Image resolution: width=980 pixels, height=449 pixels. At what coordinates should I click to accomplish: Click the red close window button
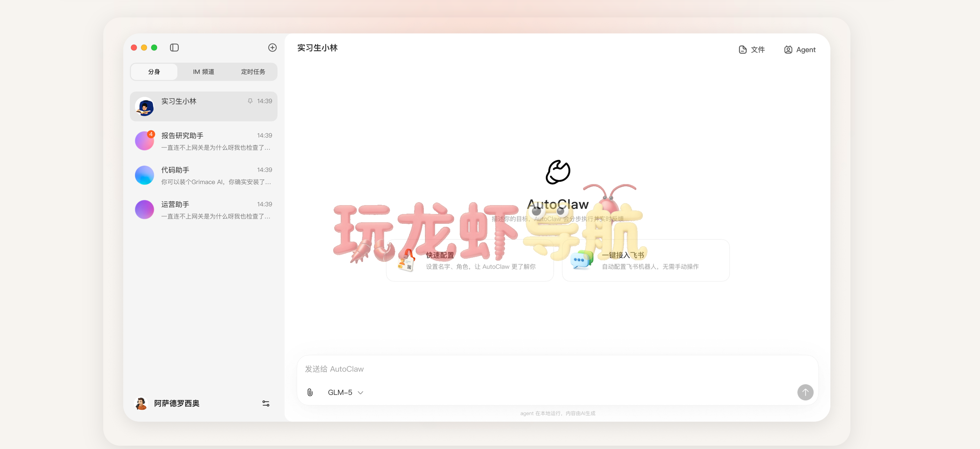[x=134, y=48]
